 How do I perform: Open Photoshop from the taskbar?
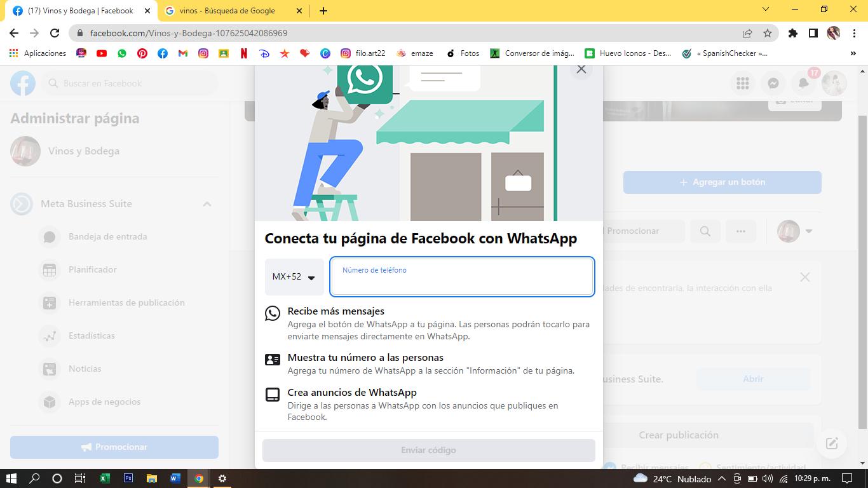pos(128,478)
